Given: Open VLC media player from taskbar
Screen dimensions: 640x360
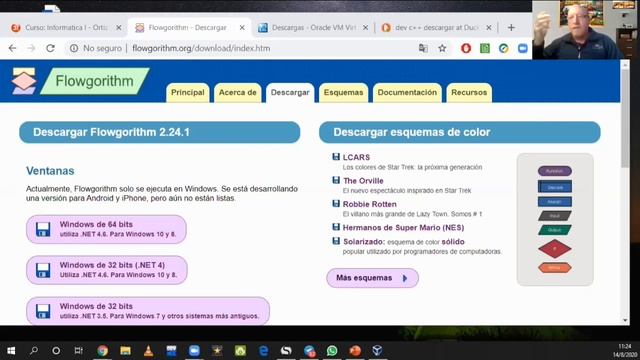Looking at the screenshot, I should tap(149, 351).
